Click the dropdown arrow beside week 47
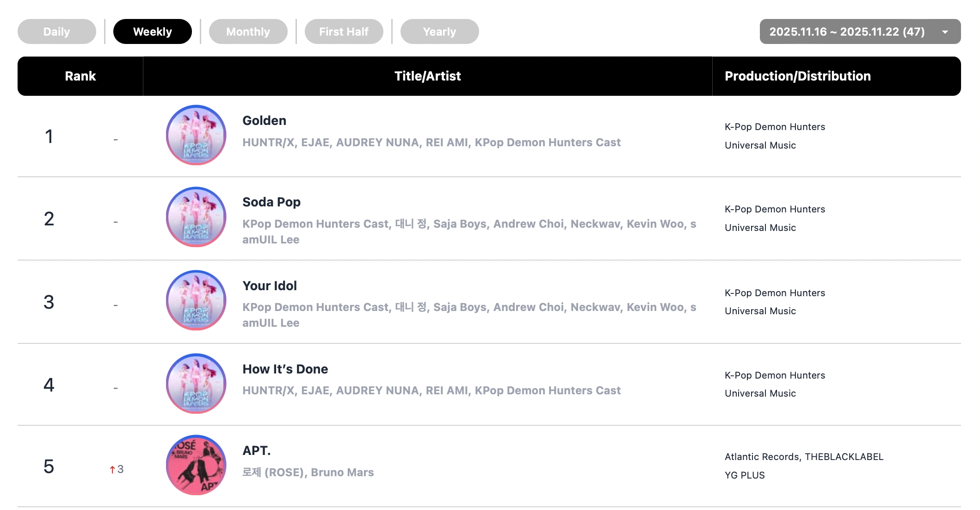Screen dimensions: 980x510 point(945,32)
